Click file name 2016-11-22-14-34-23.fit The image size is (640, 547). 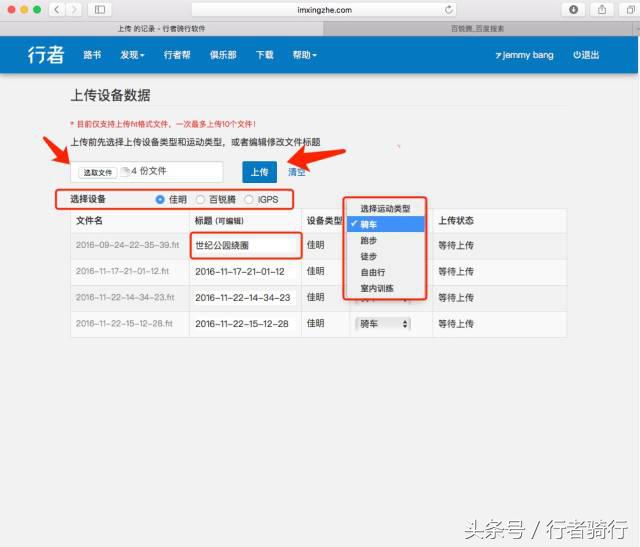pyautogui.click(x=125, y=297)
